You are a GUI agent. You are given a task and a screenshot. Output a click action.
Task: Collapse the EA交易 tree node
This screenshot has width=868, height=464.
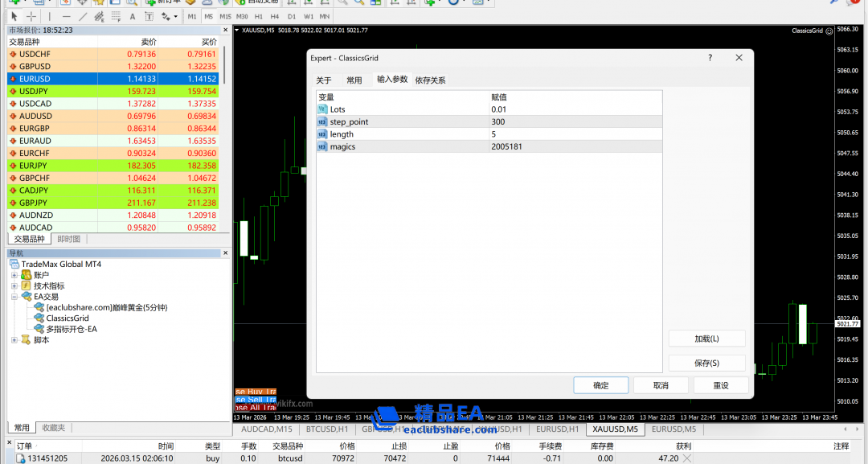pyautogui.click(x=14, y=297)
